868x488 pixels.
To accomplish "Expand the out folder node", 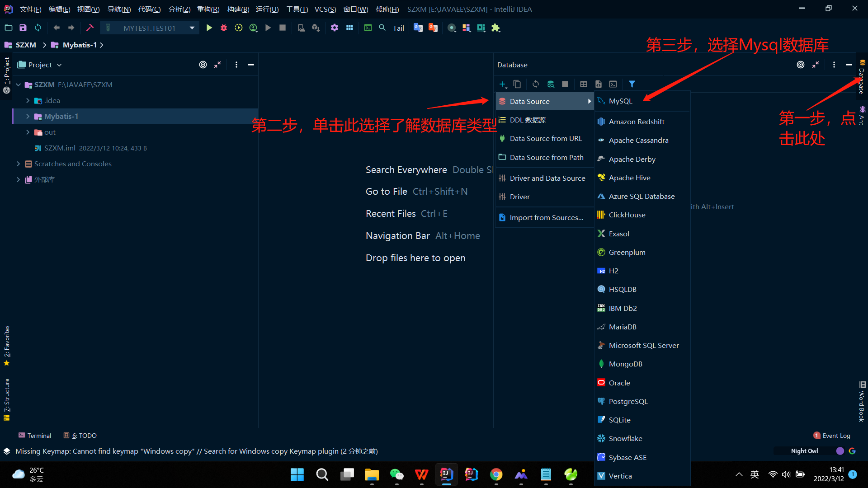I will [x=28, y=132].
